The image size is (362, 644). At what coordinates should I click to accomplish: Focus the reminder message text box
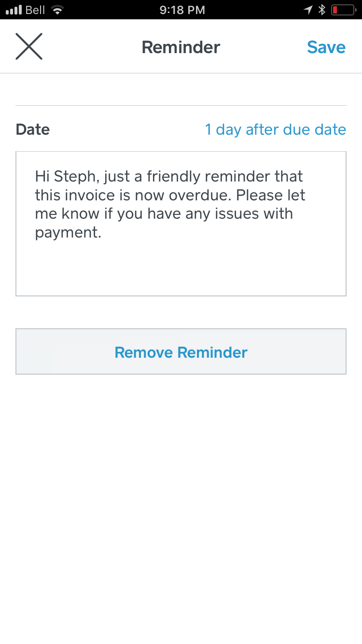[x=181, y=224]
